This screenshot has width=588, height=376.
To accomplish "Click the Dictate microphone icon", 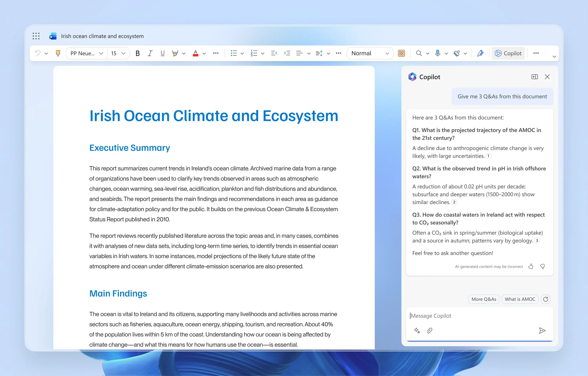I will tap(437, 53).
